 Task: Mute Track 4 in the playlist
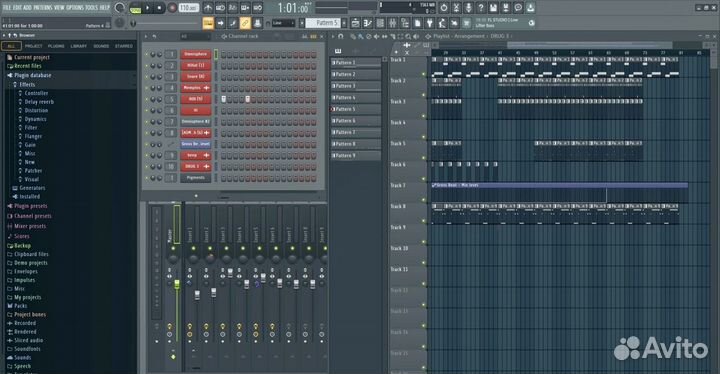[424, 136]
